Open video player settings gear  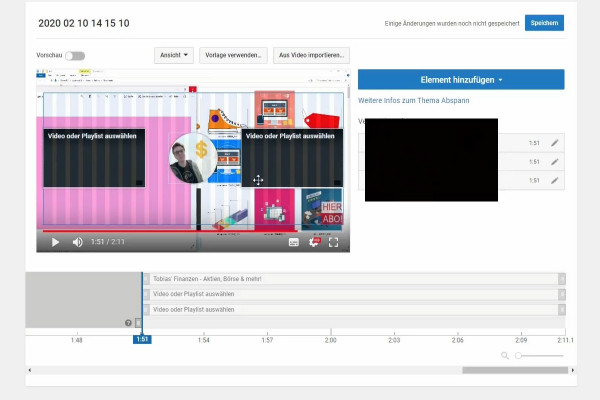[314, 242]
